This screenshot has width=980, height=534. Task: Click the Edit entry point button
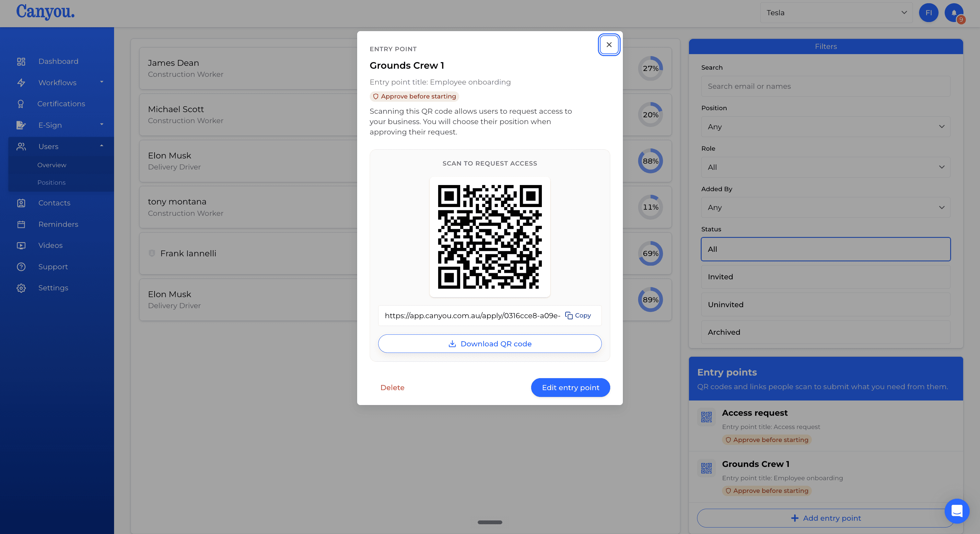click(570, 388)
